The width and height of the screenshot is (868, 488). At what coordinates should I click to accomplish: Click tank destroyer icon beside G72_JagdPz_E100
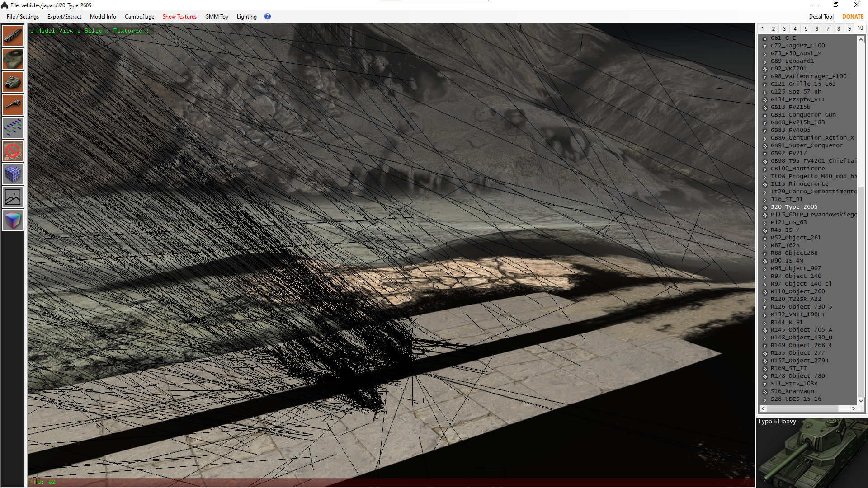[765, 46]
